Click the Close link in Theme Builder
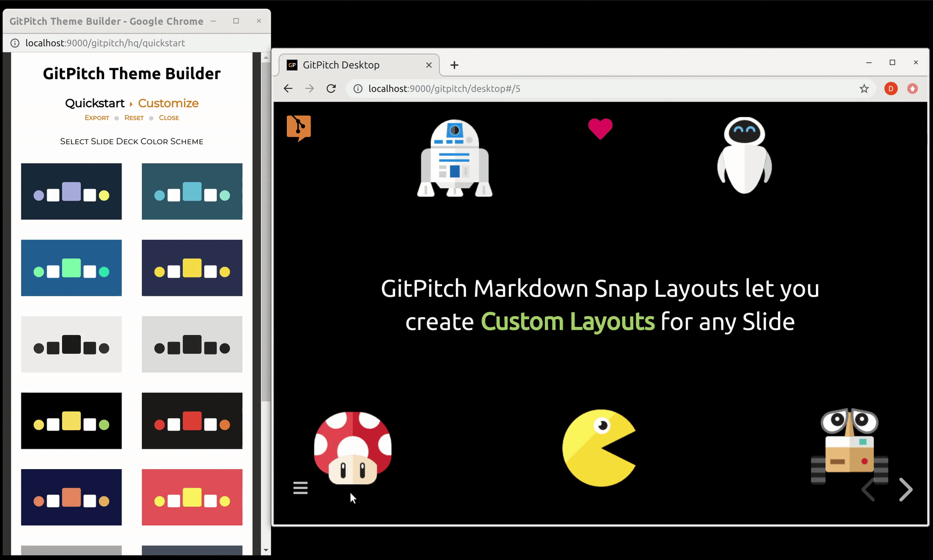This screenshot has height=560, width=933. click(x=169, y=118)
